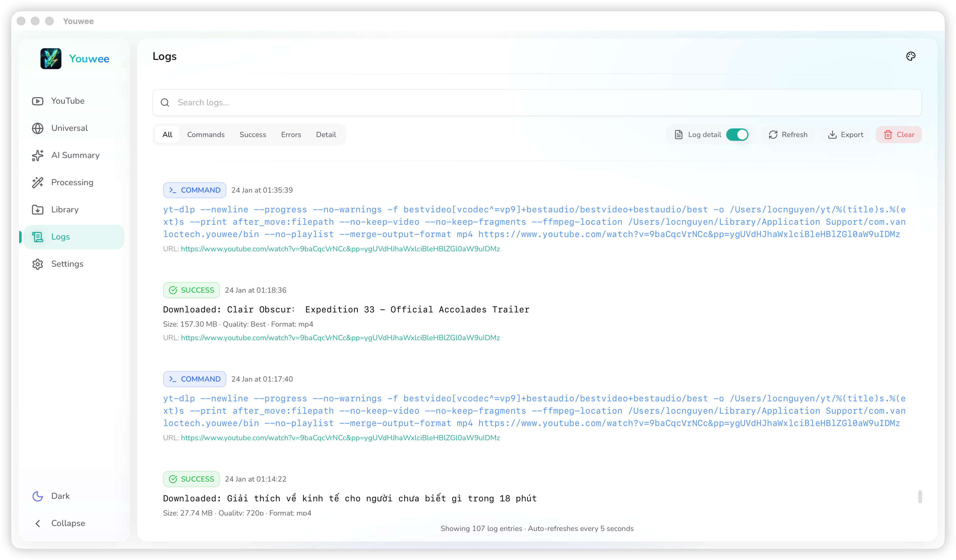Select the Success filter tab
Screen dimensions: 956x560
(x=253, y=135)
